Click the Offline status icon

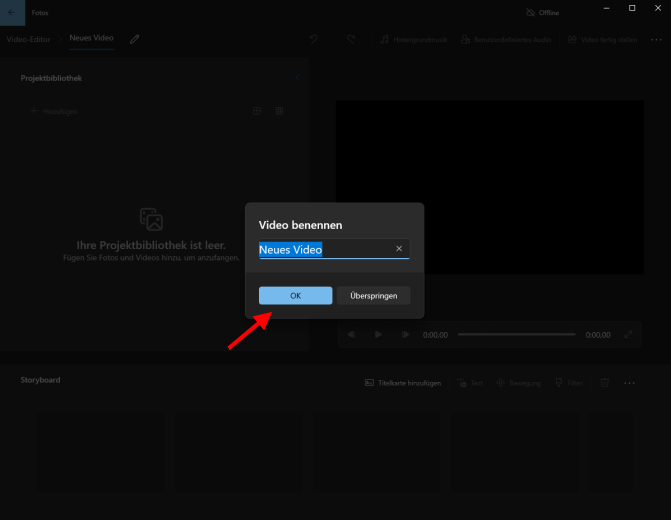(x=531, y=12)
